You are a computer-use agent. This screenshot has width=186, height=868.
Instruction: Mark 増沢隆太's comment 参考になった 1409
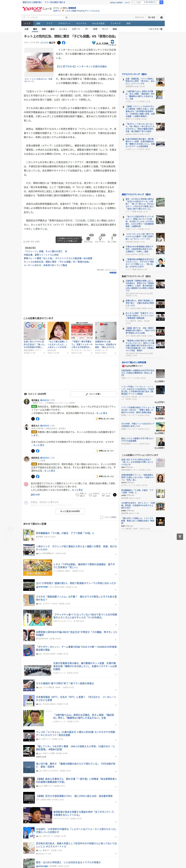[105, 419]
